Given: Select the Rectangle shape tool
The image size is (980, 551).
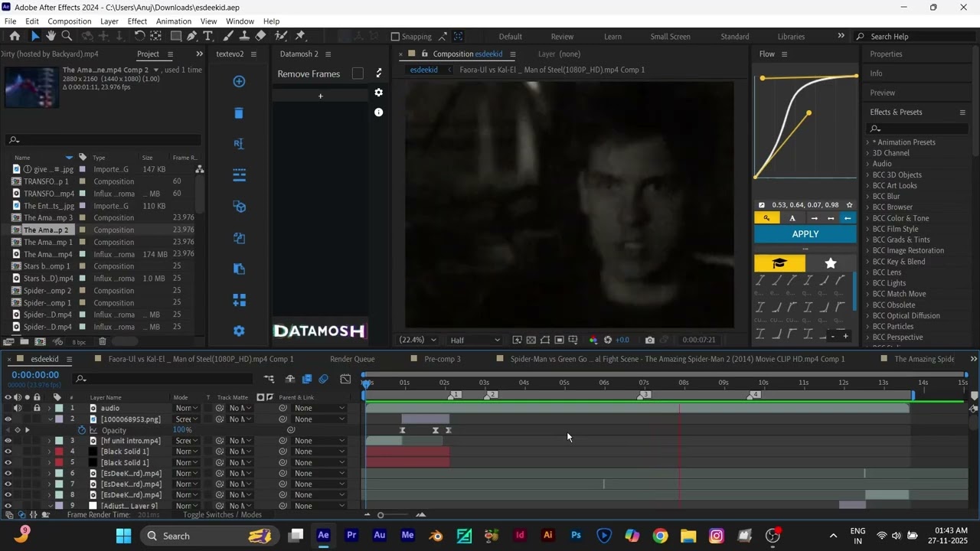Looking at the screenshot, I should (x=175, y=36).
